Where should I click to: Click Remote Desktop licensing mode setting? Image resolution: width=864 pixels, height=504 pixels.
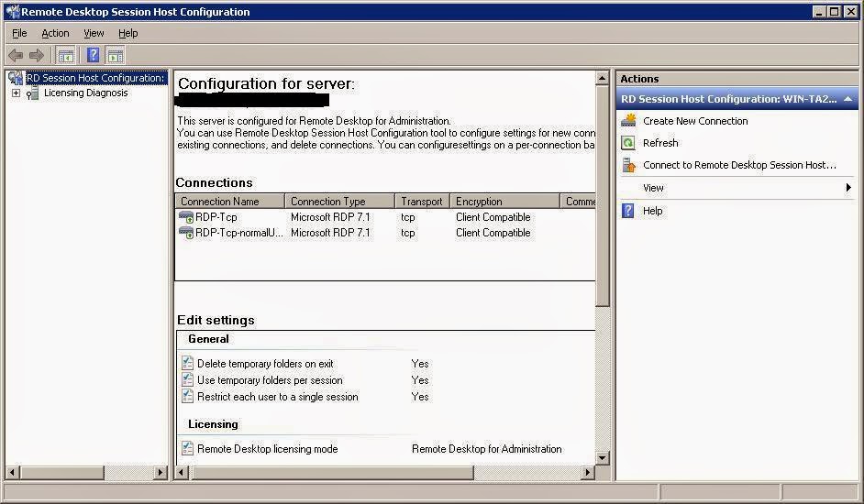[267, 449]
